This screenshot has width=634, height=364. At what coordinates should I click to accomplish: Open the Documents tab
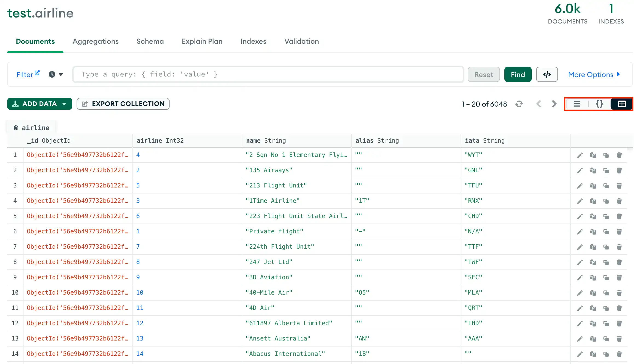35,41
